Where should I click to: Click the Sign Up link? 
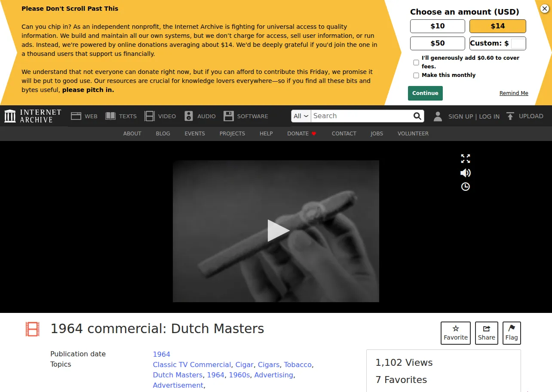tap(460, 116)
